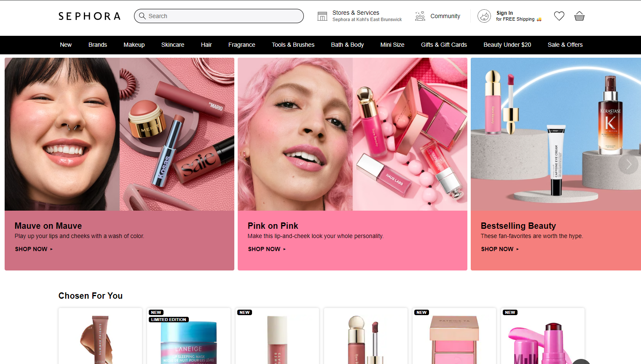The width and height of the screenshot is (641, 364).
Task: Open the Patrick Ta blush palette card
Action: click(x=454, y=336)
